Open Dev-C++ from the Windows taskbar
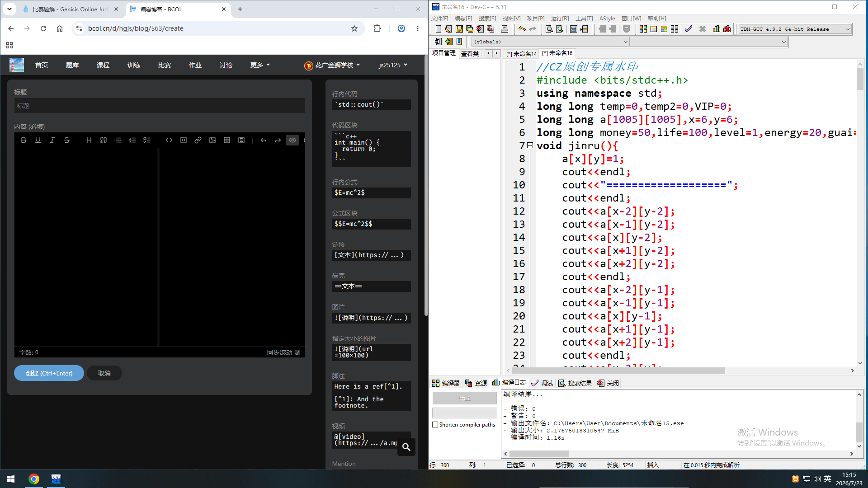Screen dimensions: 868x488 point(56,479)
